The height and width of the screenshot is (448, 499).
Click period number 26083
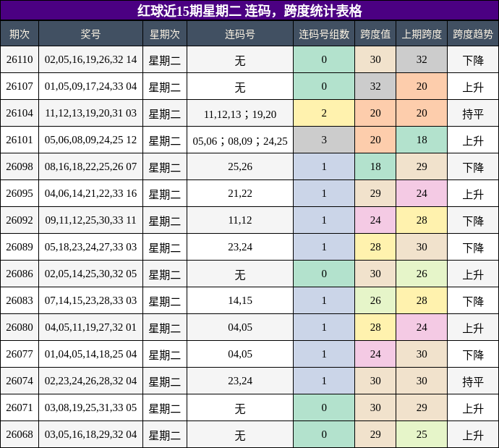(x=20, y=300)
